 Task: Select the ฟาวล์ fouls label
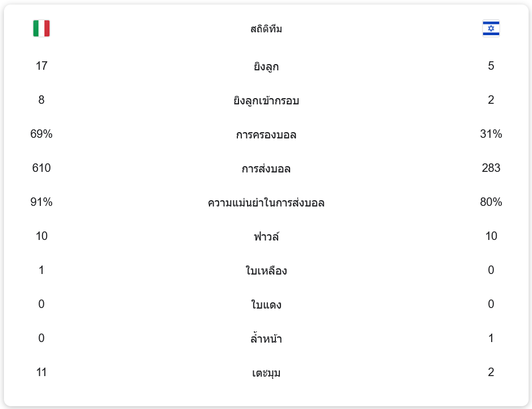pyautogui.click(x=266, y=237)
